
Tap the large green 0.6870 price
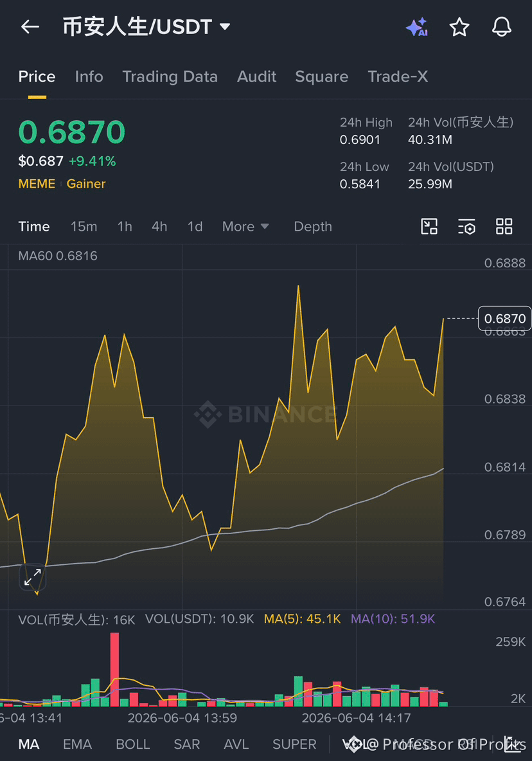click(72, 132)
